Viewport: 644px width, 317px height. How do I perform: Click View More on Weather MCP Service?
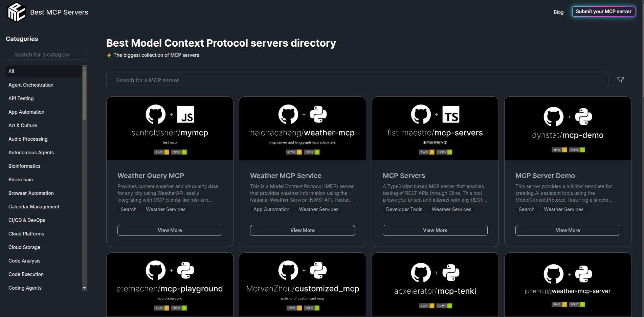[302, 230]
